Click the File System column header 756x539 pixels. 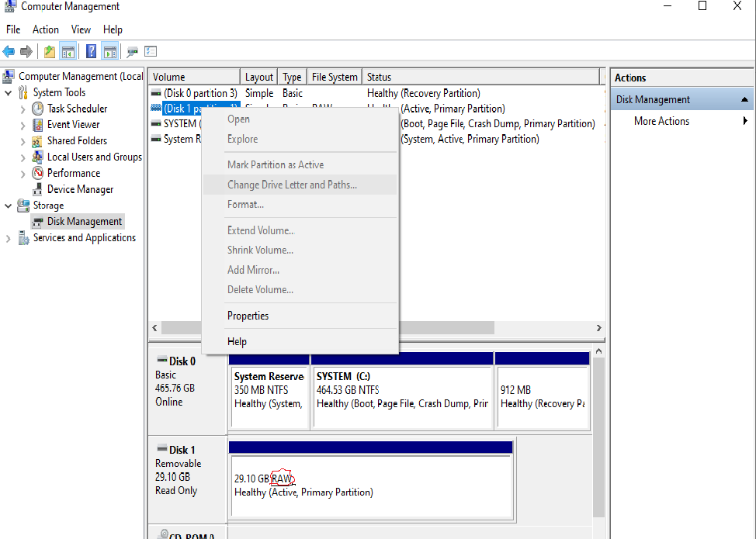[334, 77]
